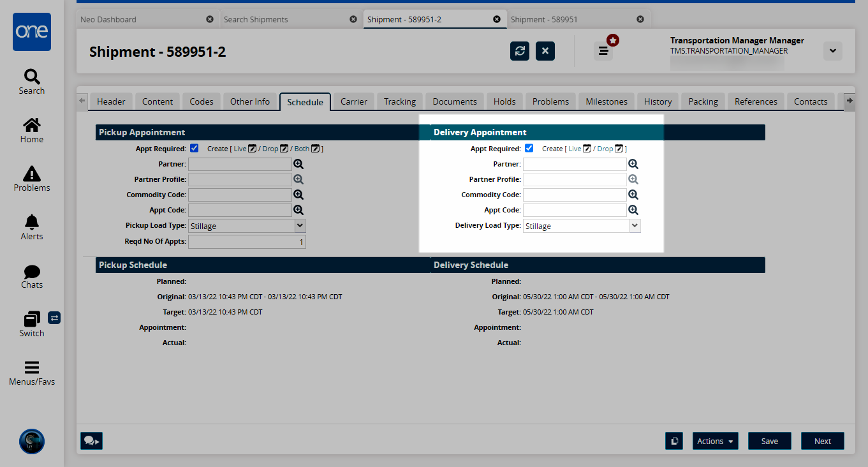This screenshot has width=868, height=467.
Task: Go to Home in the sidebar
Action: pyautogui.click(x=32, y=130)
